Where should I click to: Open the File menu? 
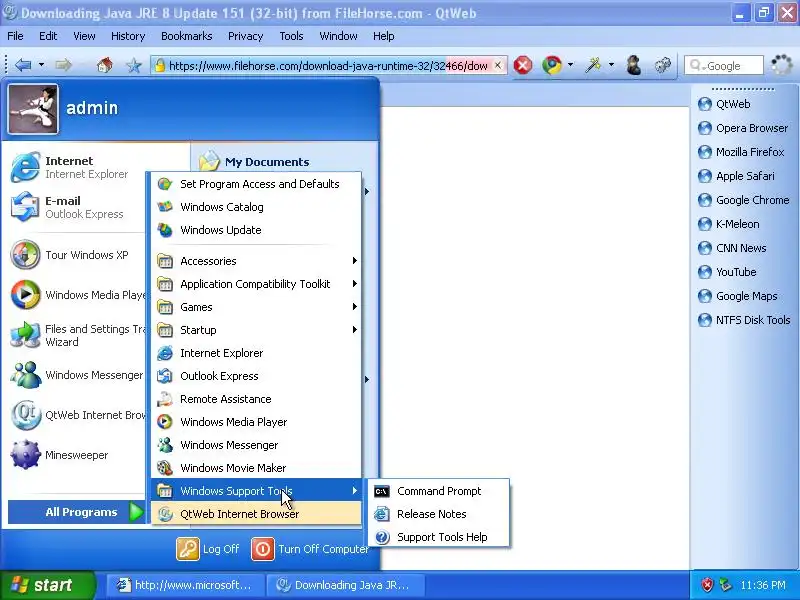click(x=15, y=36)
